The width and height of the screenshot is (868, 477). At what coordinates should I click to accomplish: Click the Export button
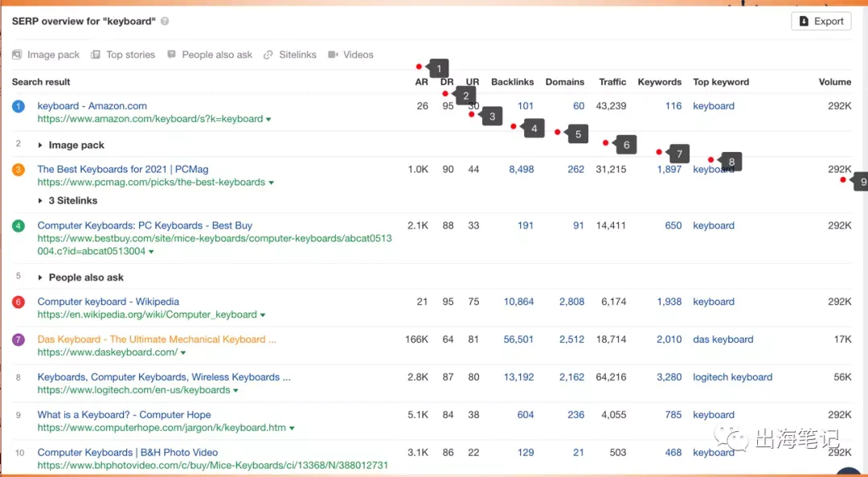(x=821, y=21)
